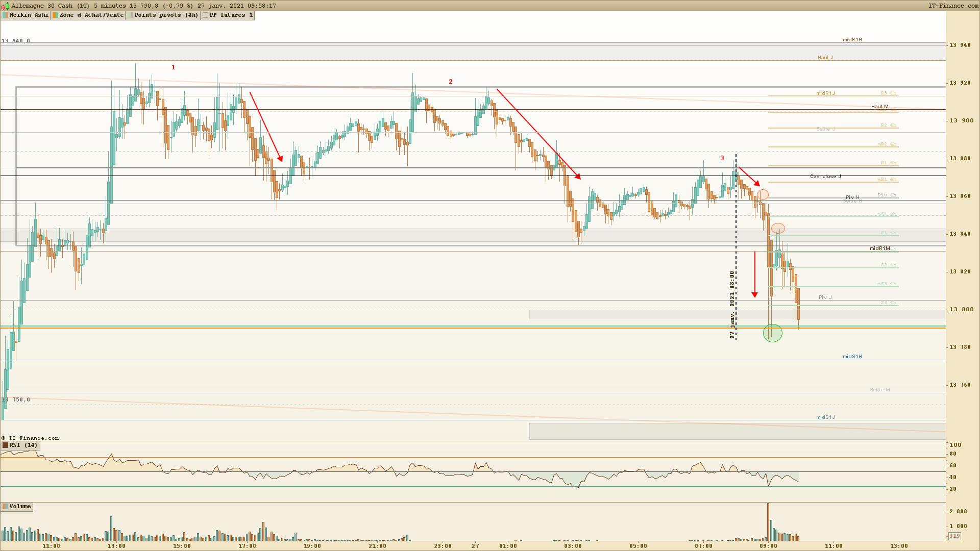This screenshot has height=551, width=980.
Task: Open Points pivots (4h) indicator label
Action: point(166,15)
